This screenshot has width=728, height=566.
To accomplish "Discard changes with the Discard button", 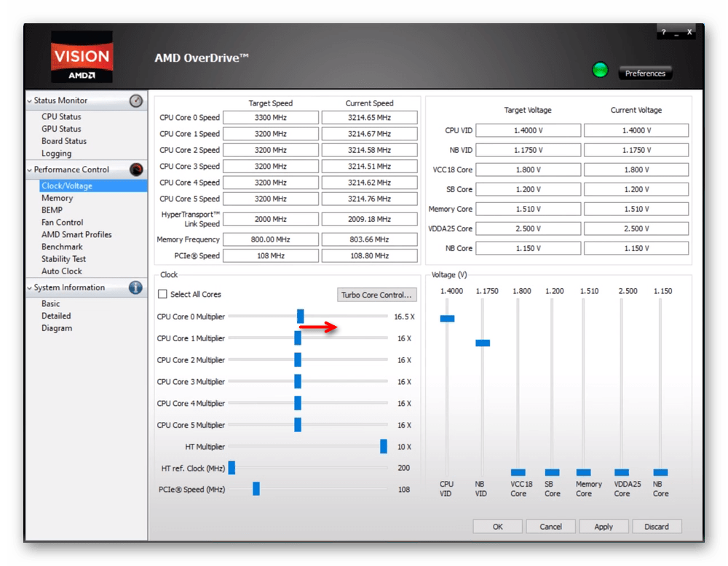I will (x=657, y=527).
